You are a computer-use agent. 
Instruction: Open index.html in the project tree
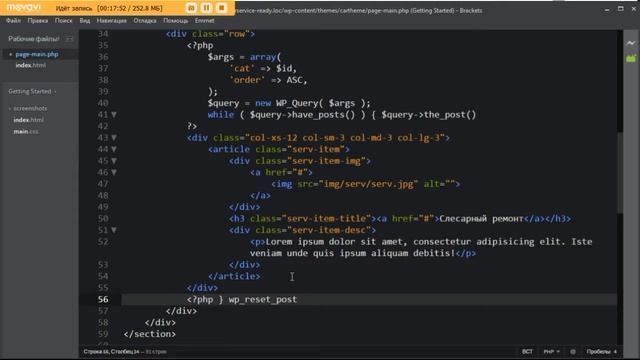[x=29, y=120]
